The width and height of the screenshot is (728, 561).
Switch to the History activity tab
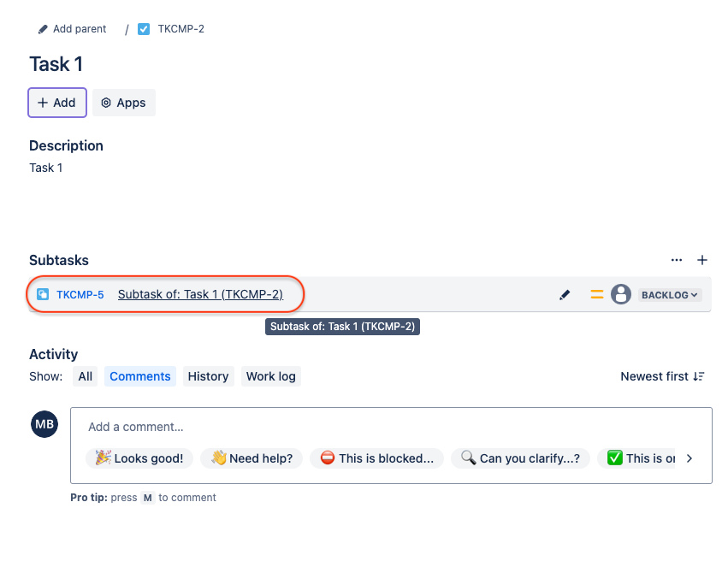coord(208,376)
